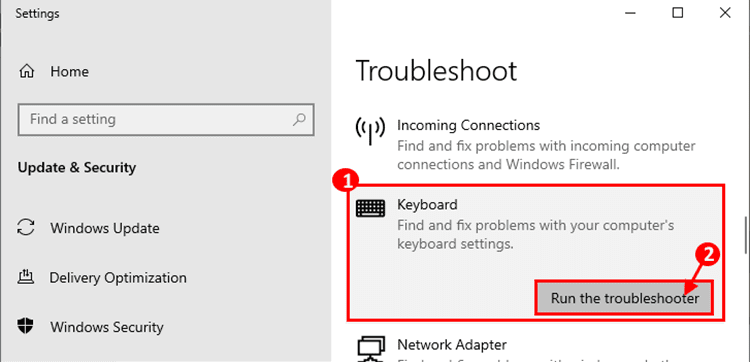Click the Keyboard troubleshooter icon
Screen dimensions: 750x362
tap(370, 208)
